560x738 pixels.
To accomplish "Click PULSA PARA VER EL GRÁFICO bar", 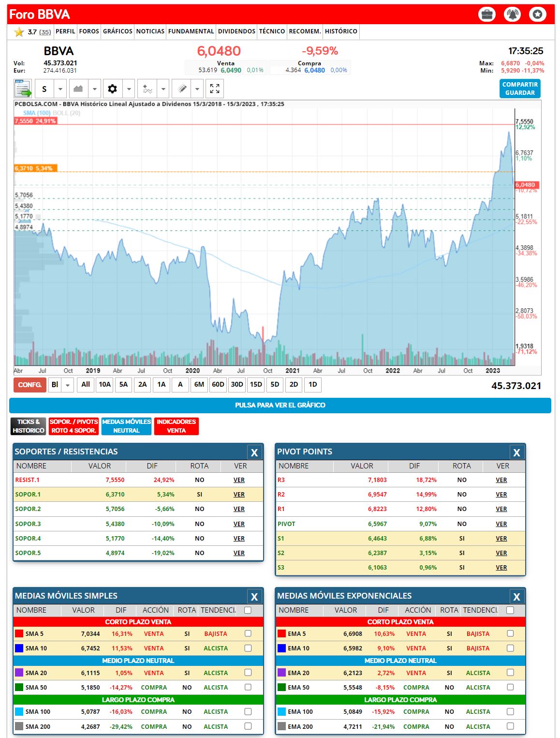I will 280,405.
